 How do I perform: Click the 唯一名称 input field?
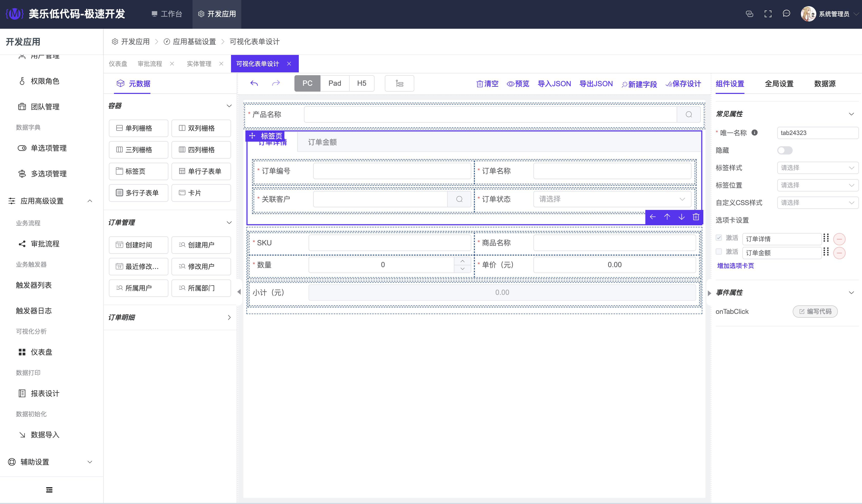point(817,133)
